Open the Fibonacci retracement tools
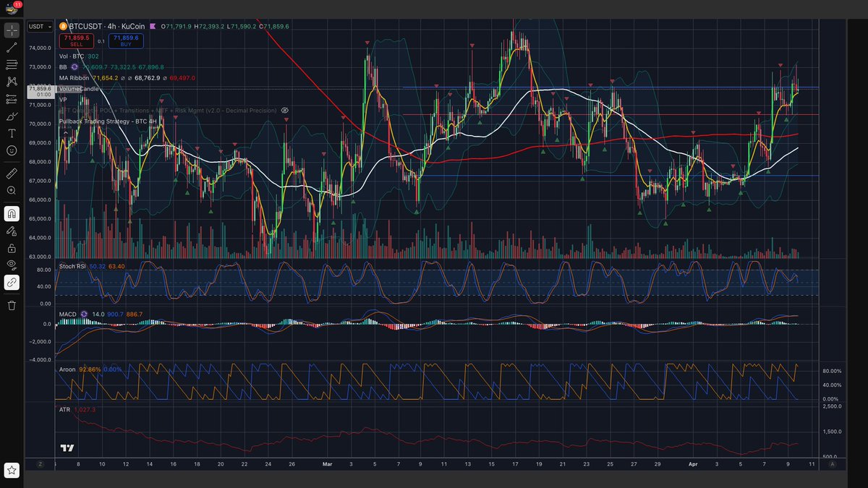The height and width of the screenshot is (488, 868). click(x=12, y=65)
